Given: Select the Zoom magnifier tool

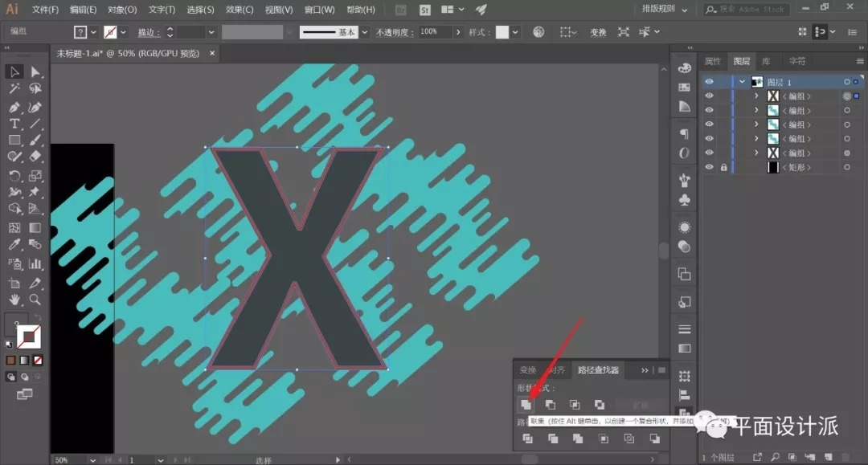Looking at the screenshot, I should click(35, 300).
